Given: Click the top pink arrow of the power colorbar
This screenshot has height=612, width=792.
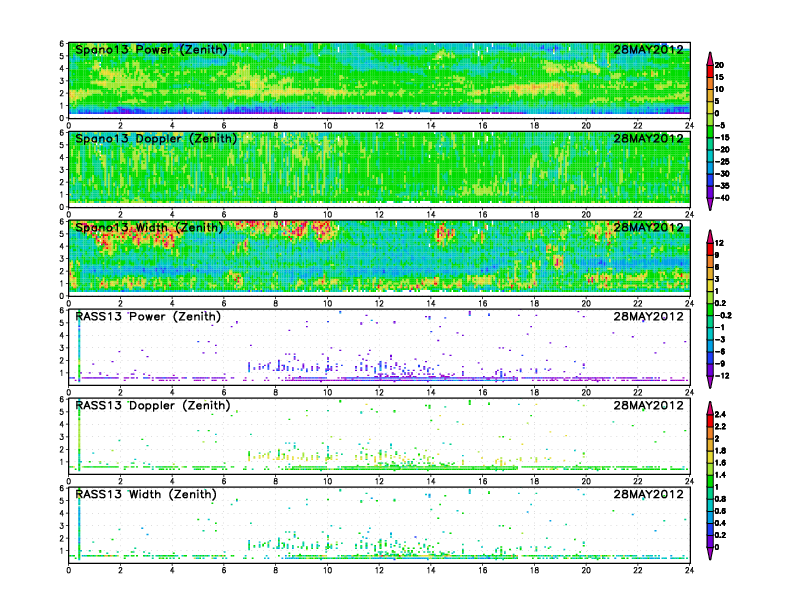Looking at the screenshot, I should coord(710,58).
